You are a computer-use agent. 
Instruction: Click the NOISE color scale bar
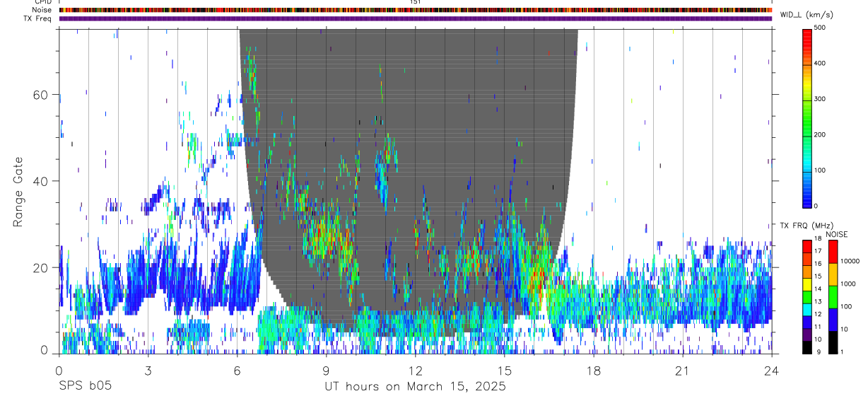[833, 296]
